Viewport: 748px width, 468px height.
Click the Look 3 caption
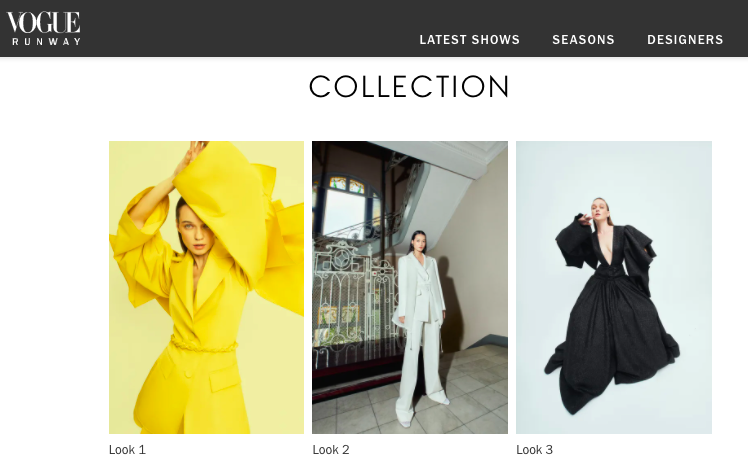(x=534, y=450)
